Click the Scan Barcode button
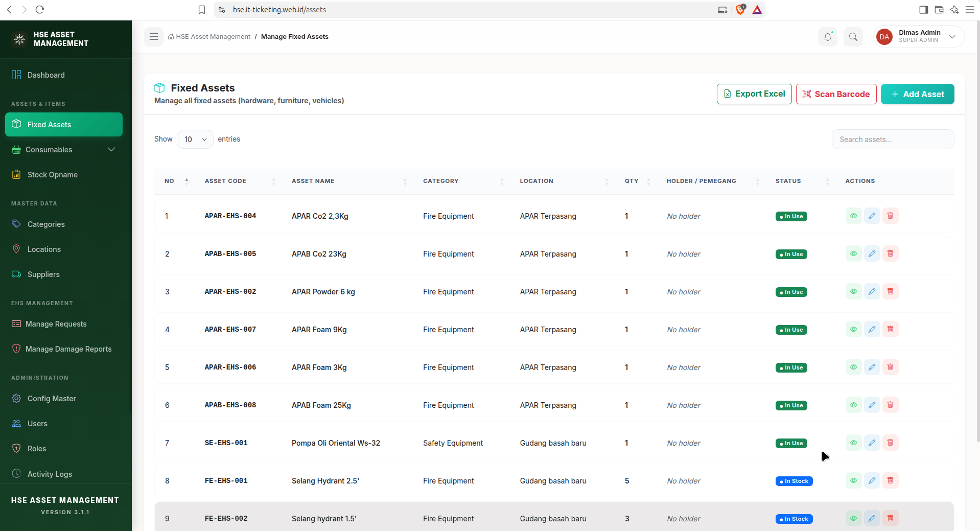The image size is (980, 531). tap(836, 94)
